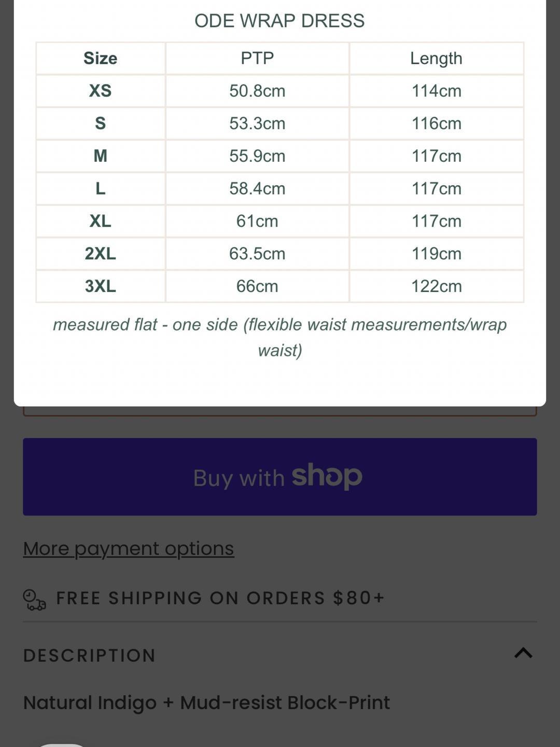Viewport: 560px width, 747px height.
Task: Click the Size column header
Action: (100, 58)
